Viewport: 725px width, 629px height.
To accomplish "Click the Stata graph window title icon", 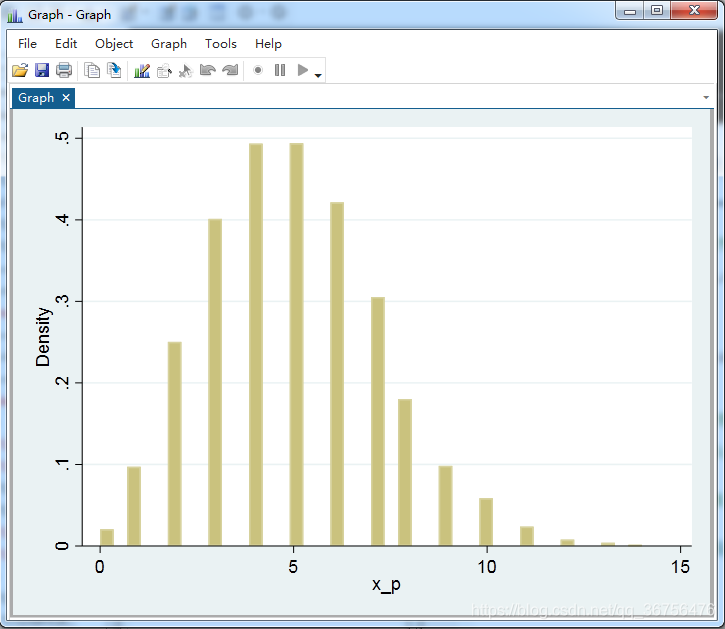I will pos(15,15).
